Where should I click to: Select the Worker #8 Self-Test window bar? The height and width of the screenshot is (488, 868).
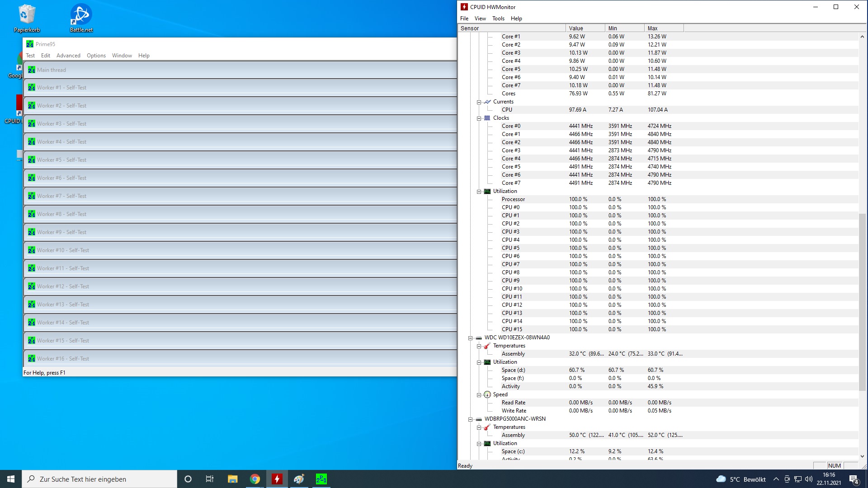[241, 214]
